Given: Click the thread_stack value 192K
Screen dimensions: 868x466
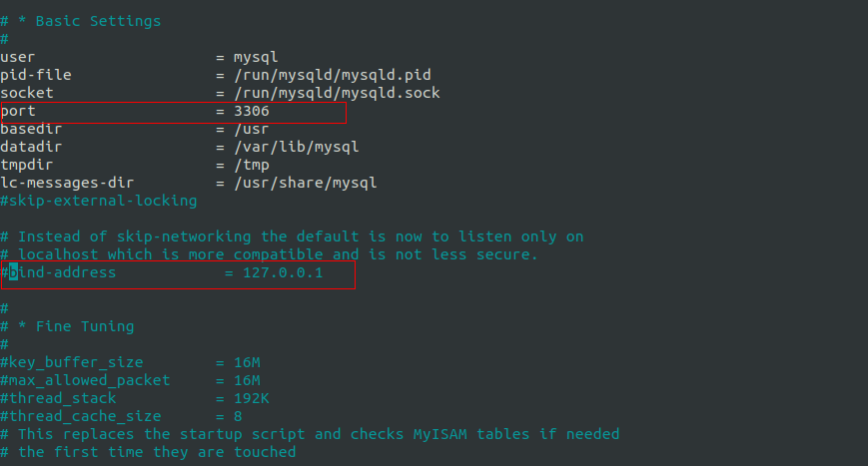Looking at the screenshot, I should [251, 398].
